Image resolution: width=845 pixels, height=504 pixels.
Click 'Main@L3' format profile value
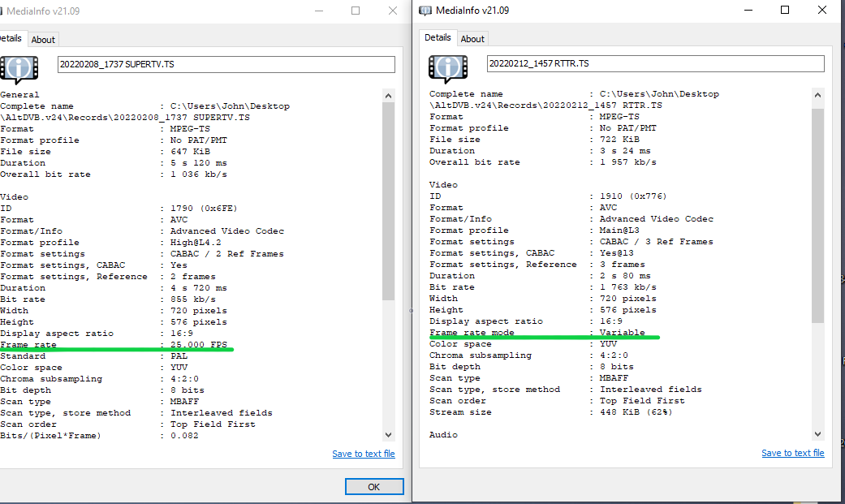click(x=619, y=230)
